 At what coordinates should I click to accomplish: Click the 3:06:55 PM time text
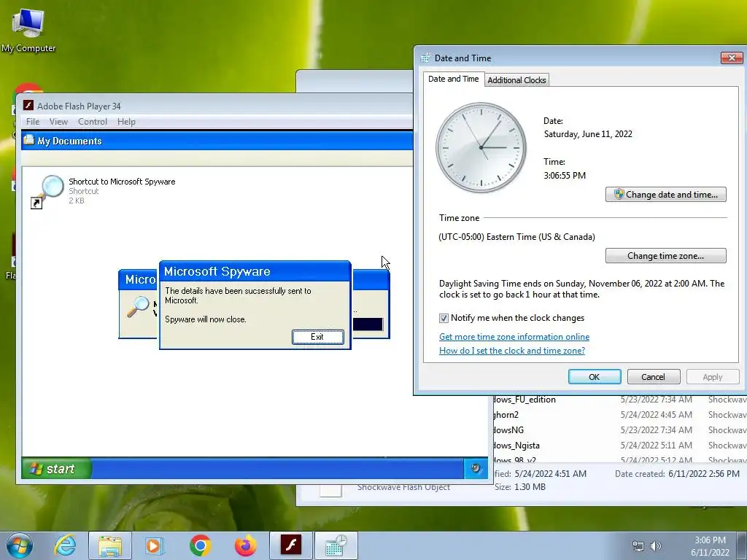coord(565,175)
